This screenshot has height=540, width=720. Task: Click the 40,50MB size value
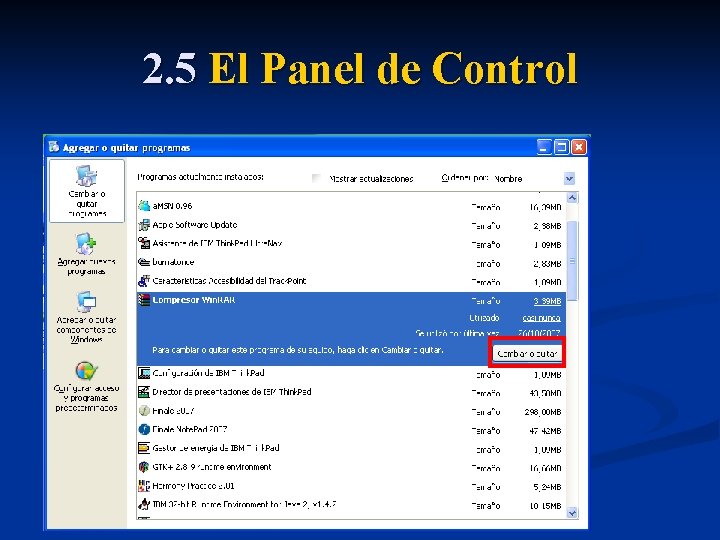545,394
